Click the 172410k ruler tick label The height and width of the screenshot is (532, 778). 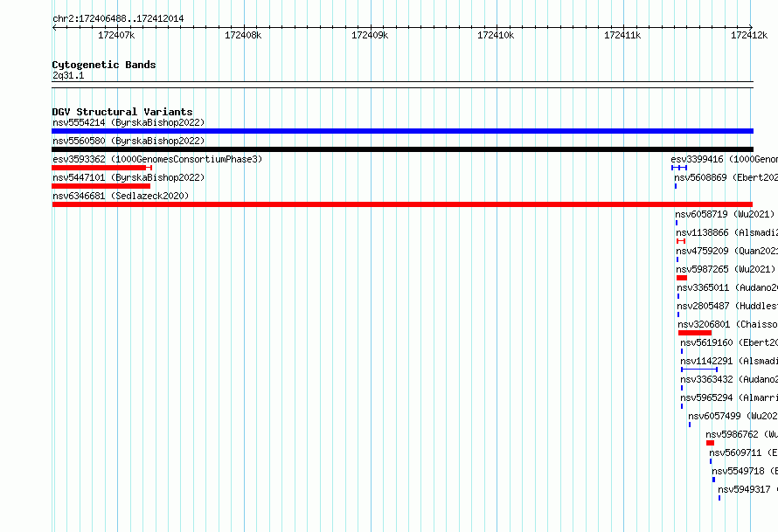[496, 35]
